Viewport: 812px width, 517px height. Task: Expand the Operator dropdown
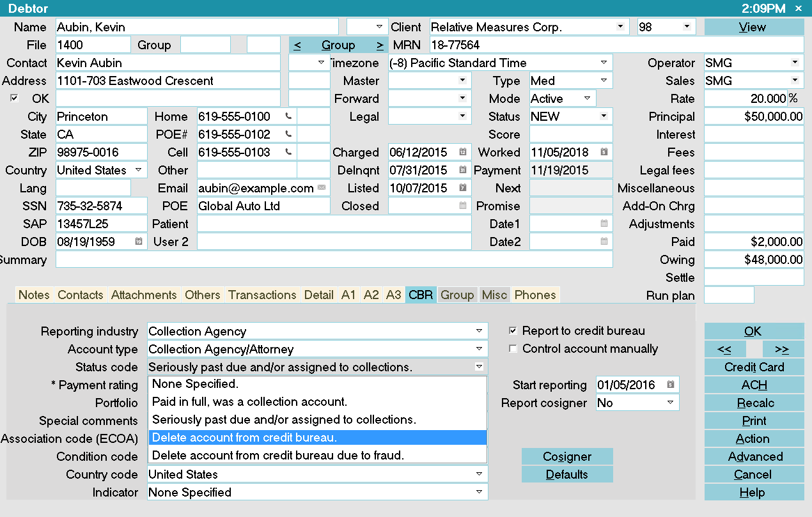tap(795, 63)
